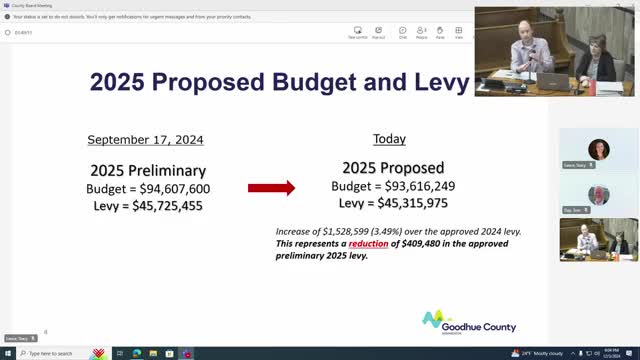The height and width of the screenshot is (360, 640).
Task: Click 'Budget = $93,616,249' text
Action: [393, 186]
